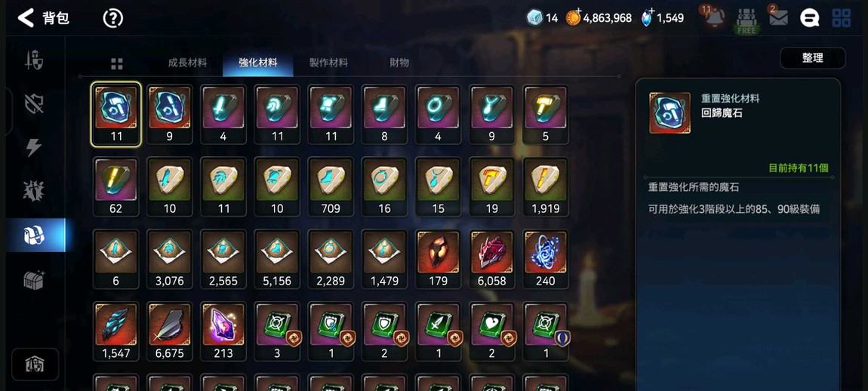Select the red gem item with 6,058
This screenshot has width=868, height=391.
pyautogui.click(x=491, y=259)
